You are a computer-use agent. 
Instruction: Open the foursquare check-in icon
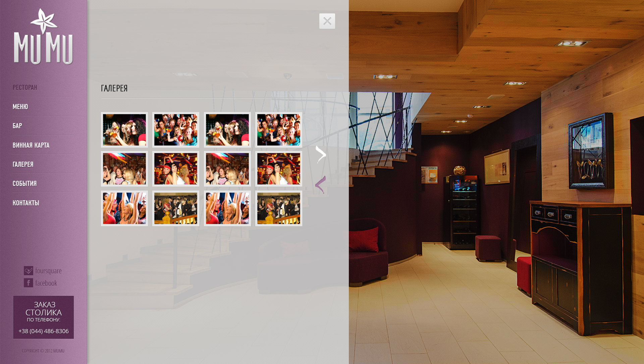coord(29,270)
